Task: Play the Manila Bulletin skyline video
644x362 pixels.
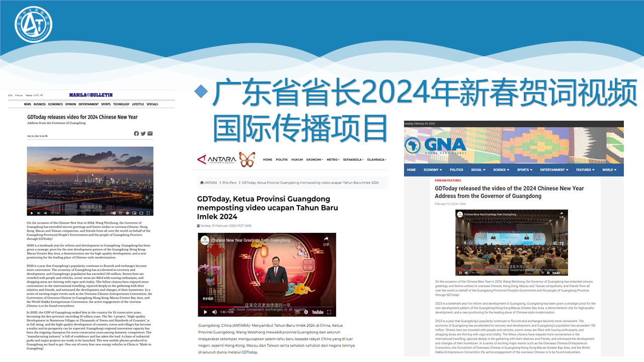Action: coord(32,213)
